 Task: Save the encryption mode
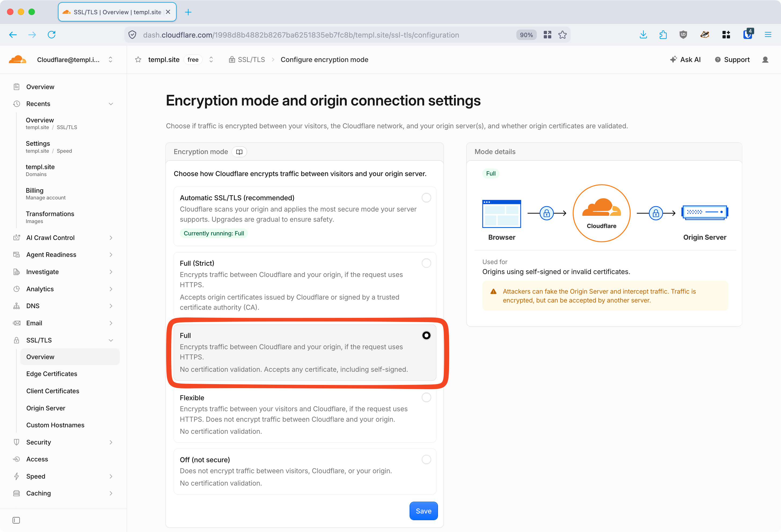tap(424, 511)
